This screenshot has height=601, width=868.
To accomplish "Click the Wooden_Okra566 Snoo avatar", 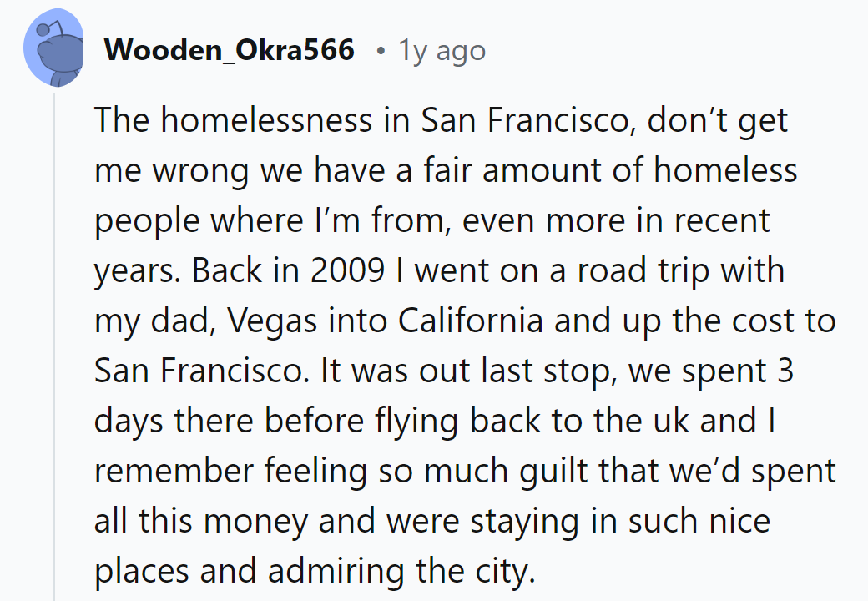I will pos(54,52).
